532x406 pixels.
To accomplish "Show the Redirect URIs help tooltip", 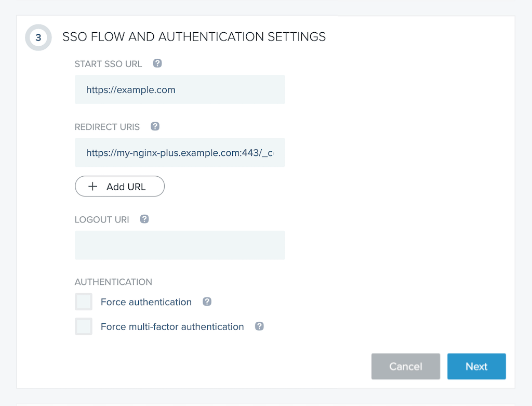I will [x=155, y=126].
